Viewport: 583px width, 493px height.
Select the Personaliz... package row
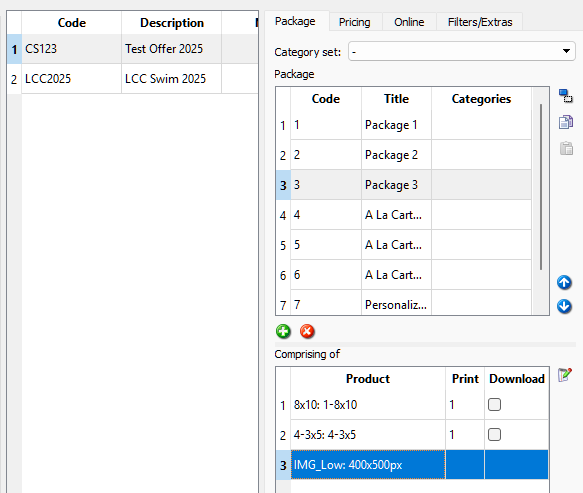click(x=404, y=303)
